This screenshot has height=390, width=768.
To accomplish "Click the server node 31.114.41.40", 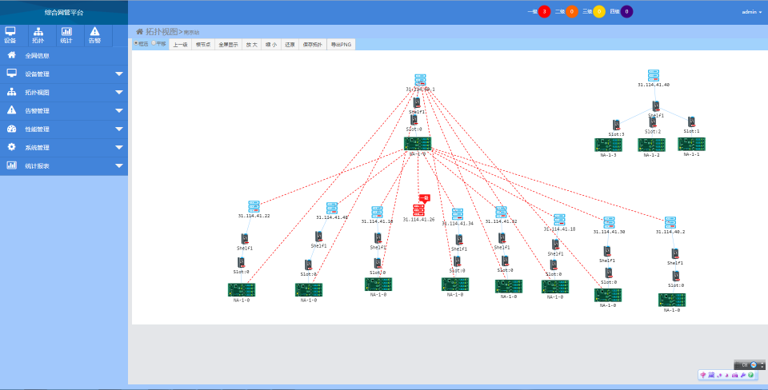I will 653,75.
